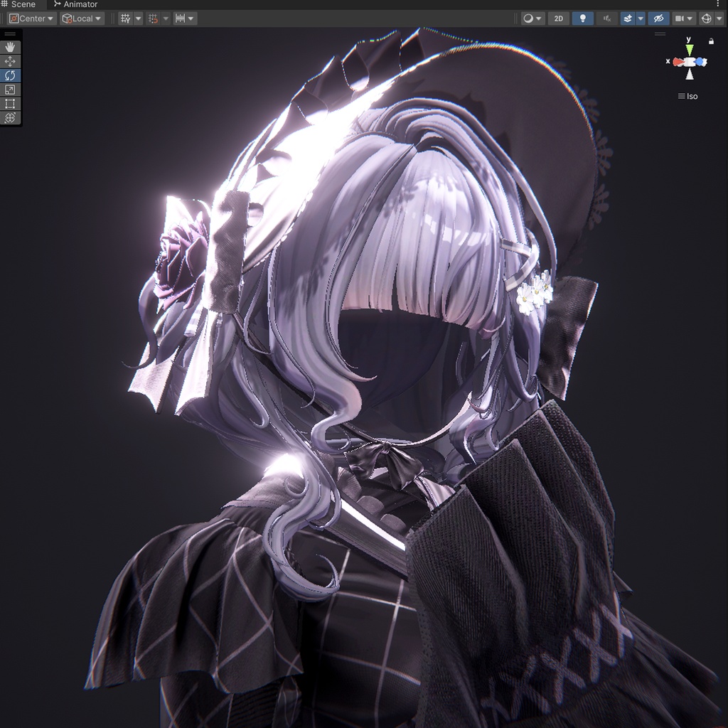Viewport: 728px width, 728px height.
Task: Toggle the orientation gizmo rotation lock
Action: tap(711, 41)
